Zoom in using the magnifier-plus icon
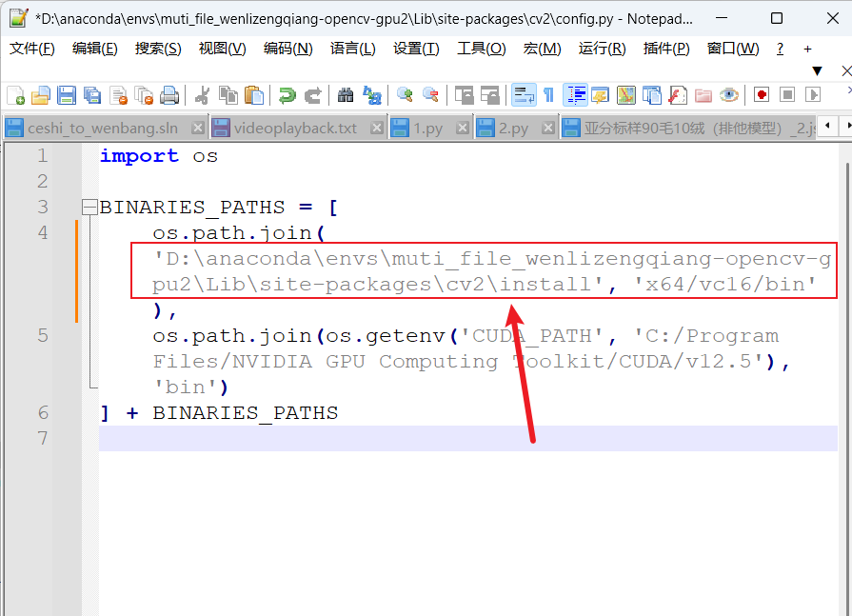The width and height of the screenshot is (852, 616). (x=403, y=94)
